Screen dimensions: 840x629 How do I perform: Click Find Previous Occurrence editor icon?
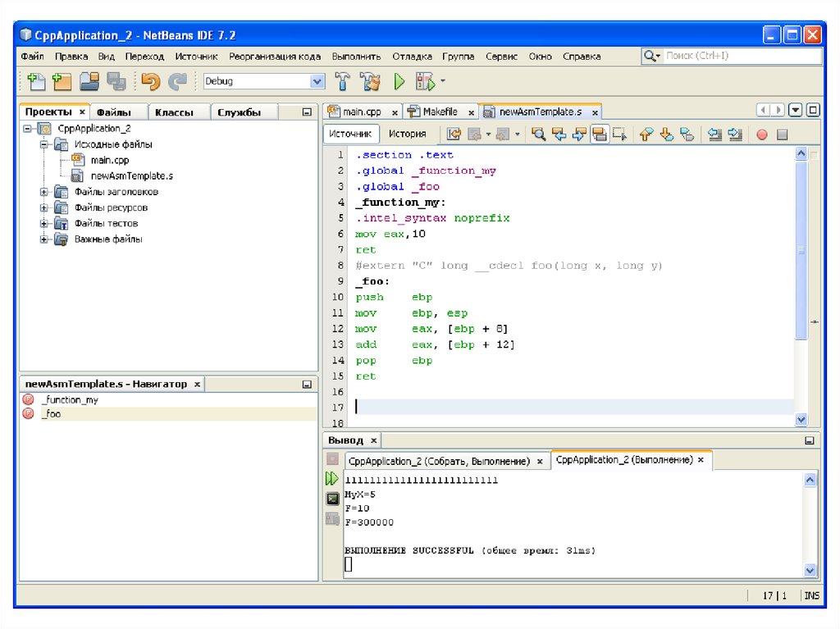click(559, 134)
